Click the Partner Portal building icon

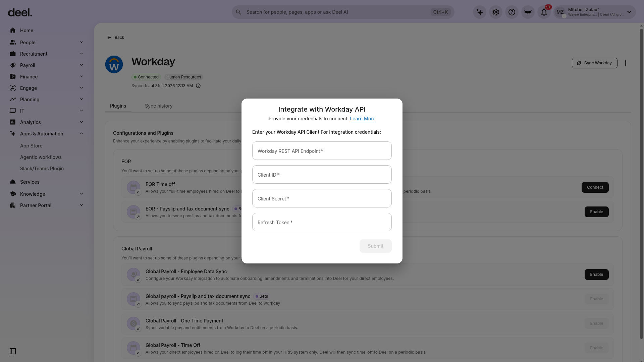tap(13, 205)
